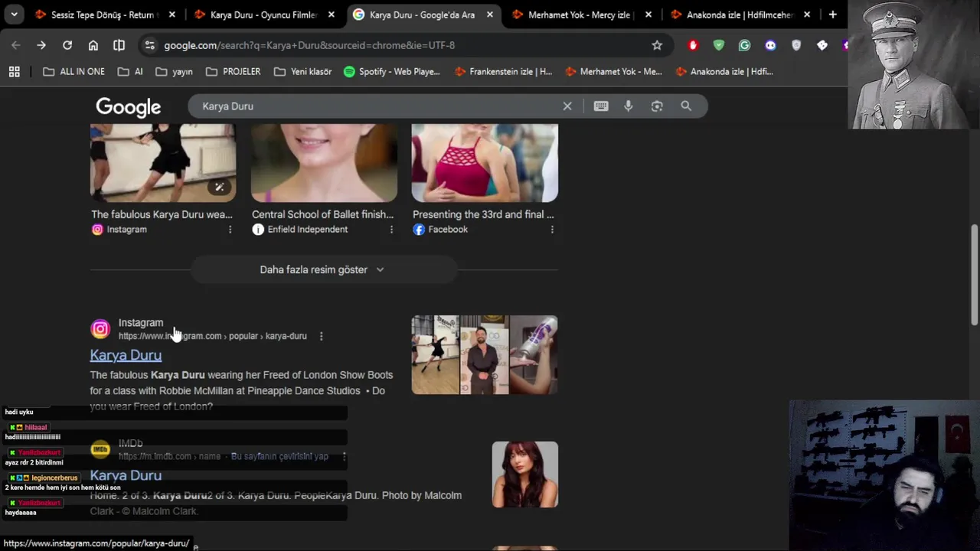
Task: Open the browser home page
Action: click(93, 45)
